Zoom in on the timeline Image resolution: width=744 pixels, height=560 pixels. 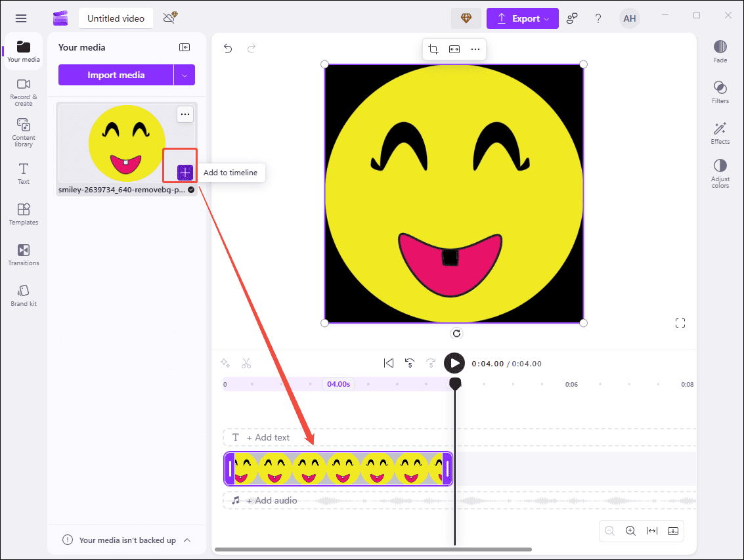pos(630,530)
